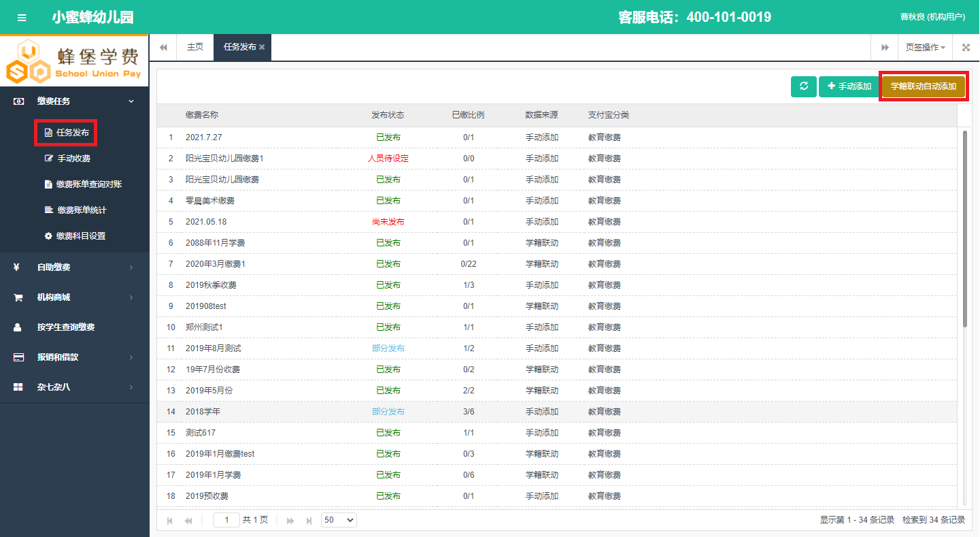This screenshot has width=980, height=537.
Task: Expand the 自助缴费 sidebar menu
Action: tap(74, 267)
